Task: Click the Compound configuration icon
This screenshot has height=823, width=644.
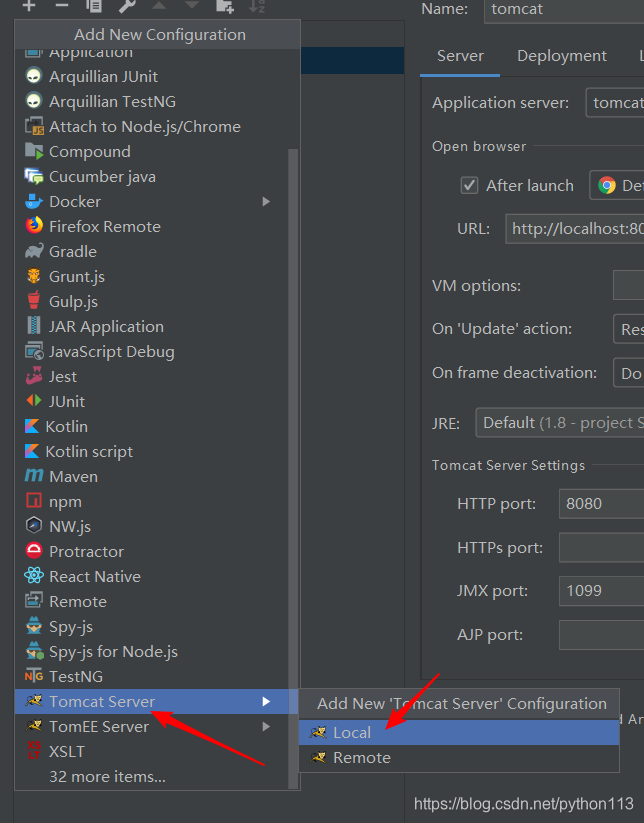Action: 34,152
